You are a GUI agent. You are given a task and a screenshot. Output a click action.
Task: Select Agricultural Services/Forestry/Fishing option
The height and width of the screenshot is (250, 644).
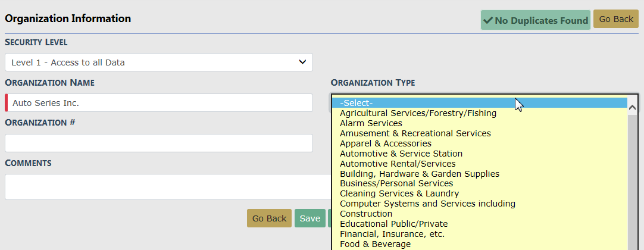point(418,113)
